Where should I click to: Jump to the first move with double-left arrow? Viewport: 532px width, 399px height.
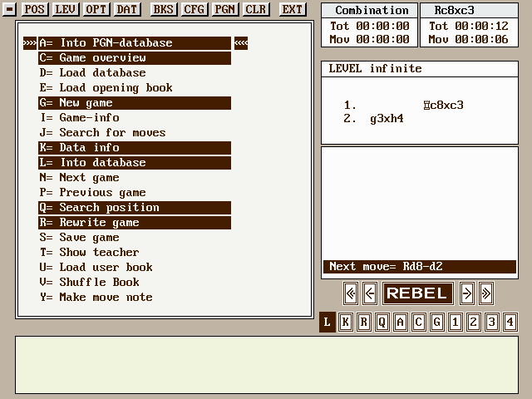tap(351, 293)
